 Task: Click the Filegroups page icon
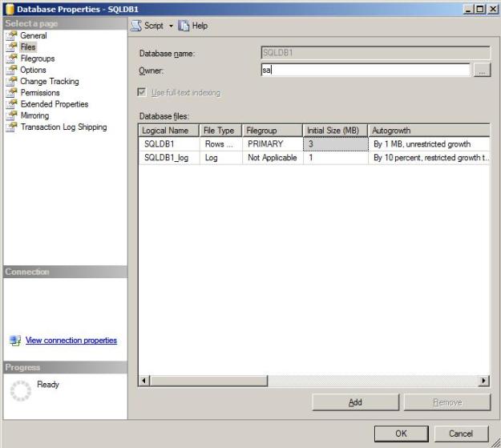[x=11, y=59]
